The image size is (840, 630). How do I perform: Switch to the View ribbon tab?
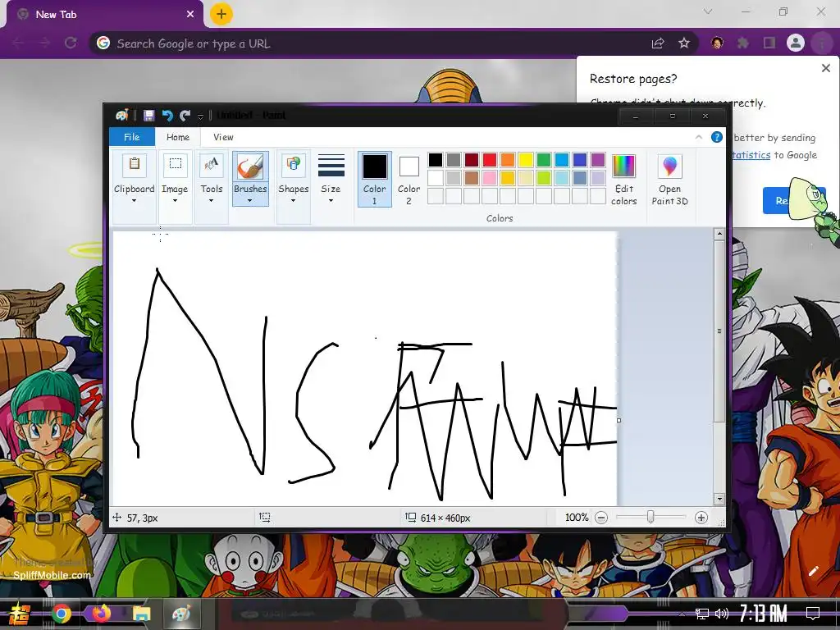[223, 137]
